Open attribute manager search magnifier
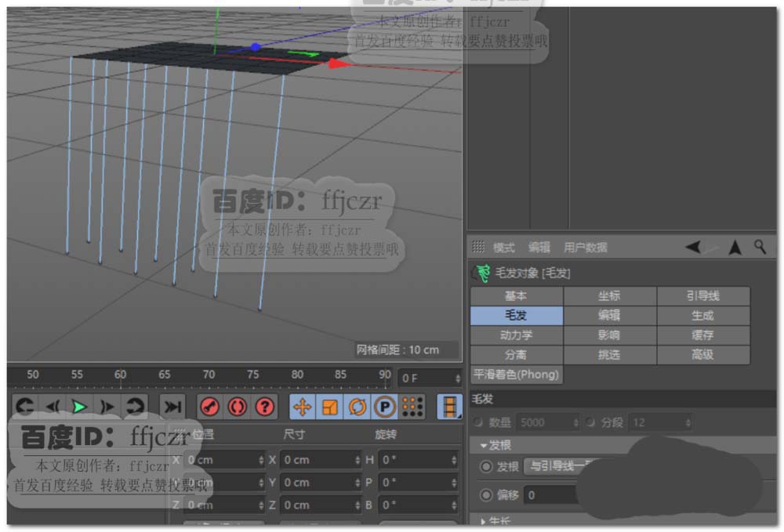 point(760,247)
